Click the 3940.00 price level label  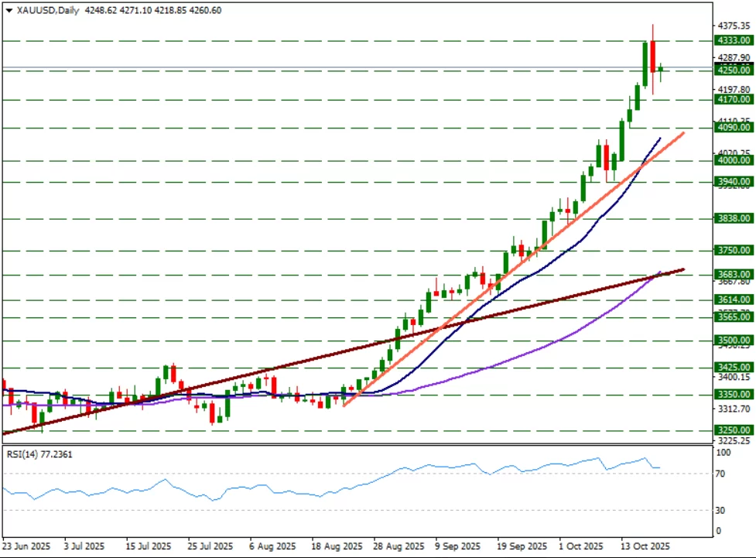point(732,183)
